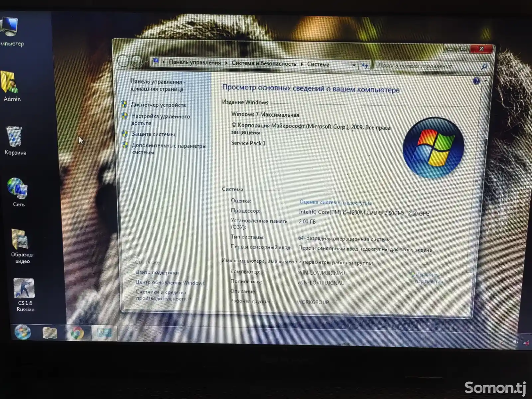Screen dimensions: 532x399
Task: Go to Панель управления breadcrumb
Action: tap(195, 62)
